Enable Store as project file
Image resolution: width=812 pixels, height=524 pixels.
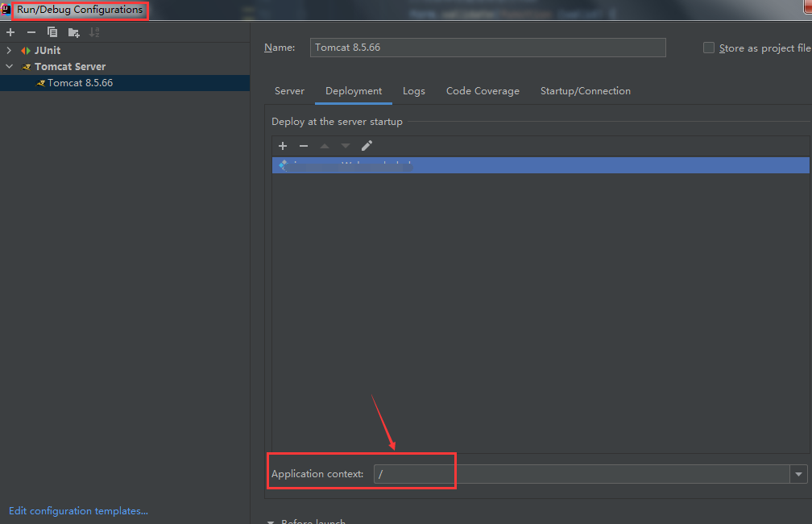click(x=708, y=48)
